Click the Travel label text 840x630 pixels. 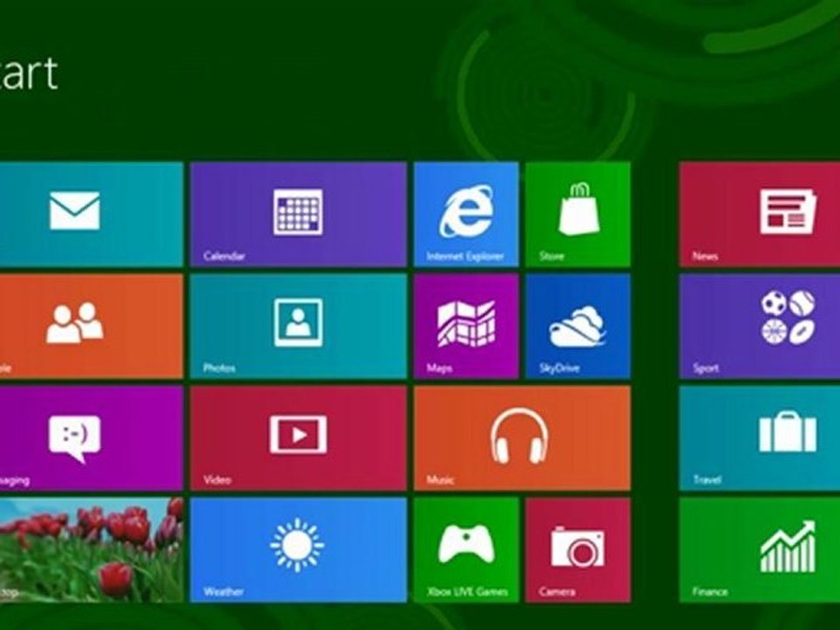click(707, 480)
